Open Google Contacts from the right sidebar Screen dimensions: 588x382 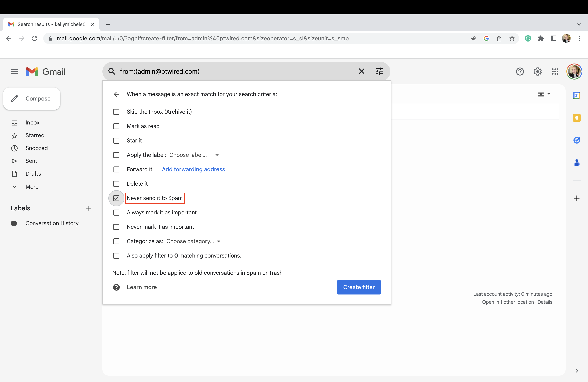[577, 163]
